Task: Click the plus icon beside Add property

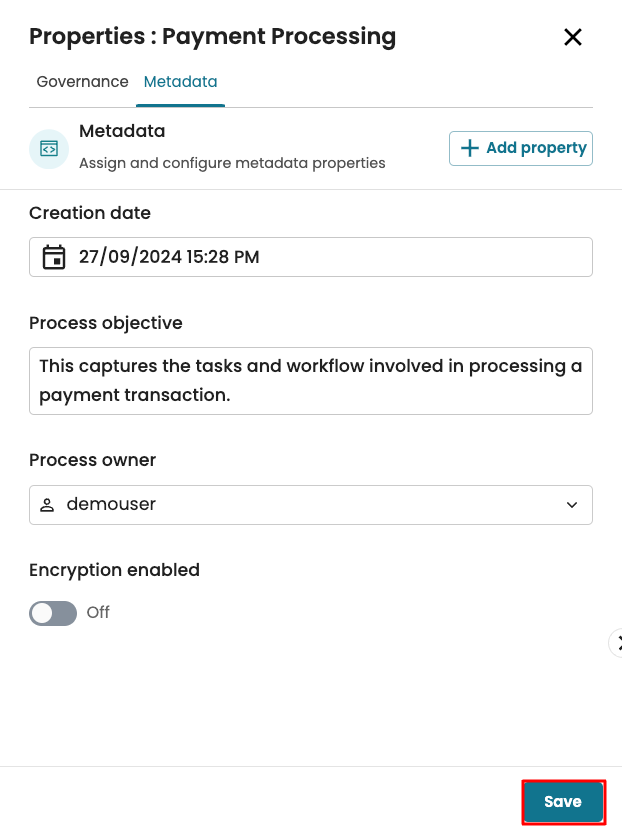Action: 469,148
